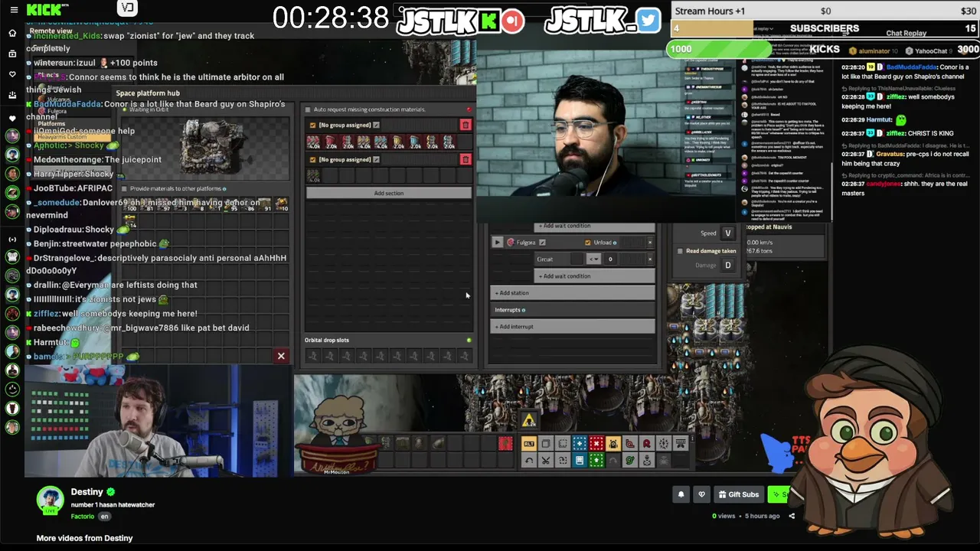The image size is (980, 551).
Task: Select the first request slot showing 4.0k
Action: coord(313,142)
